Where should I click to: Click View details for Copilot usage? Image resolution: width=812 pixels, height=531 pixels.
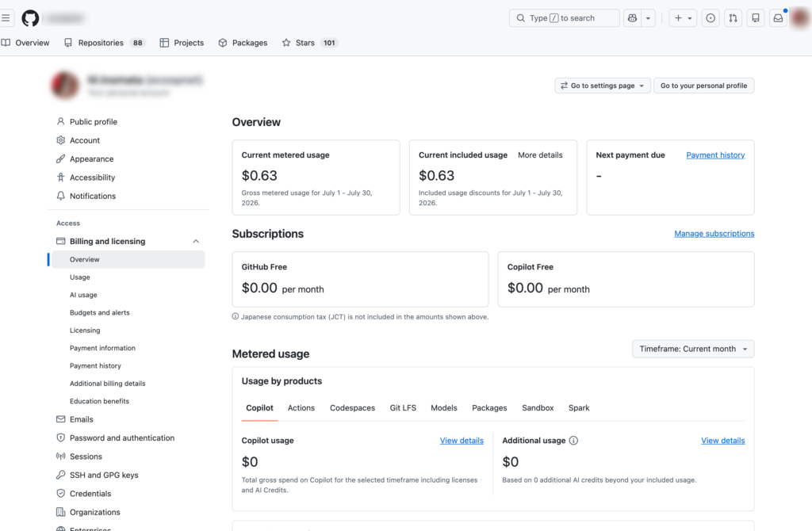coord(462,441)
